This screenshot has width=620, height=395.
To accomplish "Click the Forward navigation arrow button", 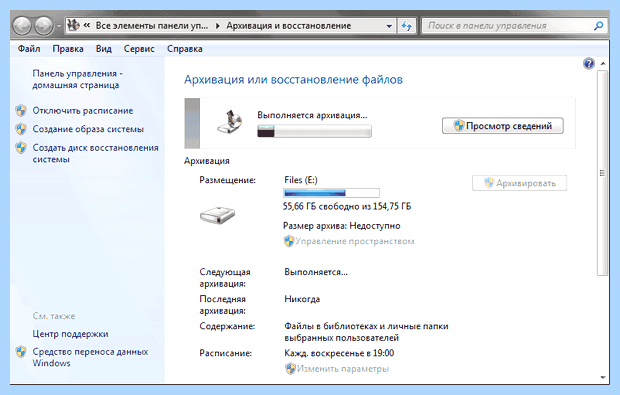I will click(x=43, y=26).
